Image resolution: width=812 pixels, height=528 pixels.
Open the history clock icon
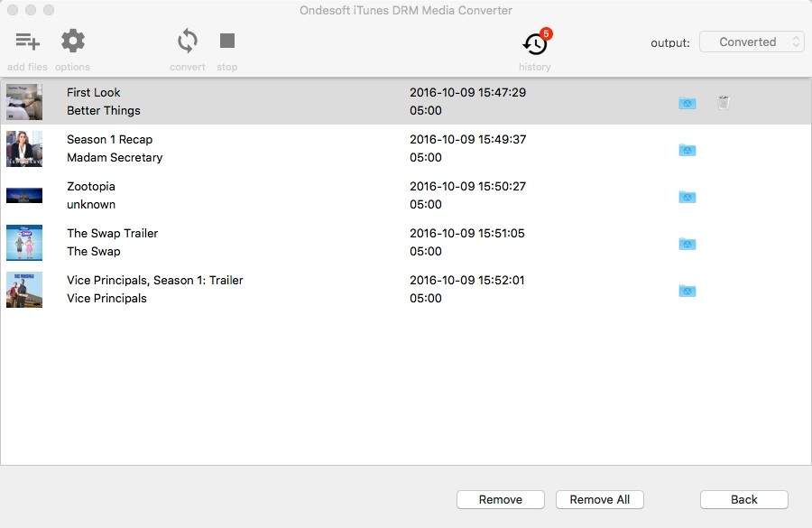point(534,44)
